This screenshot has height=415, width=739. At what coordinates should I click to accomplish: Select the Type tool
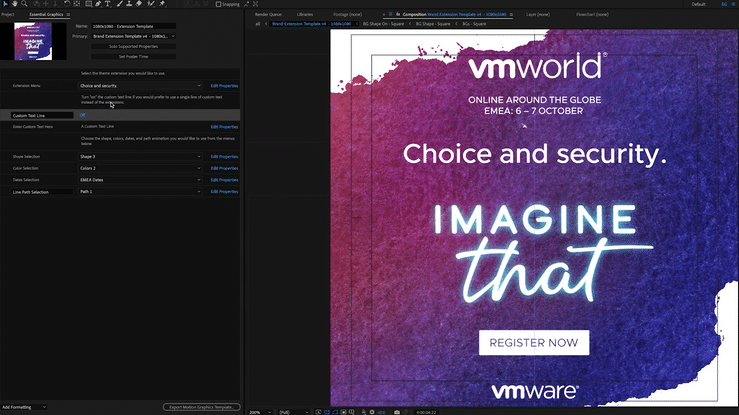tap(108, 4)
